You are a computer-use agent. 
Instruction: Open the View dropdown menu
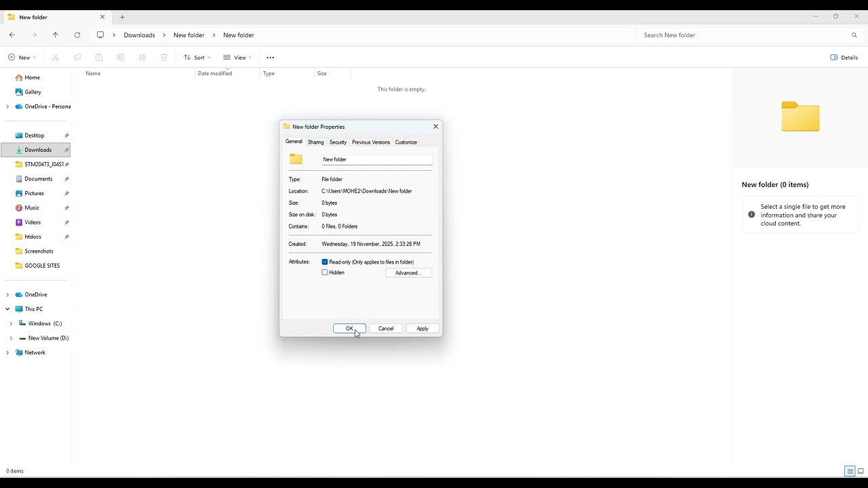point(237,58)
